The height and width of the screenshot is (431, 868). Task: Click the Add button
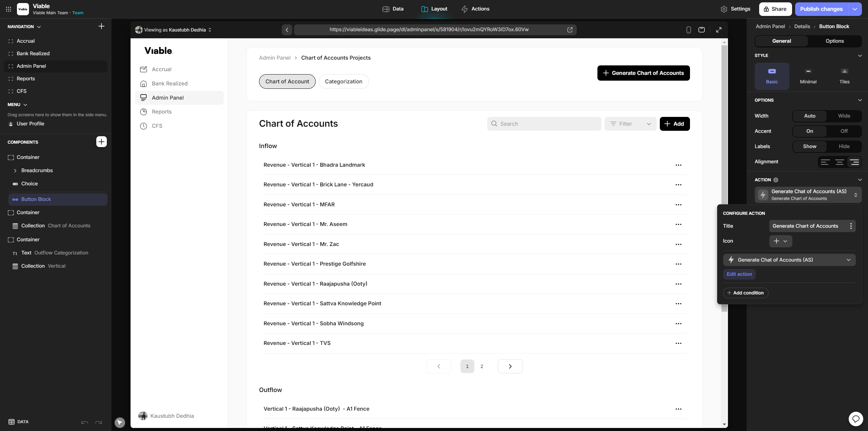pyautogui.click(x=674, y=124)
